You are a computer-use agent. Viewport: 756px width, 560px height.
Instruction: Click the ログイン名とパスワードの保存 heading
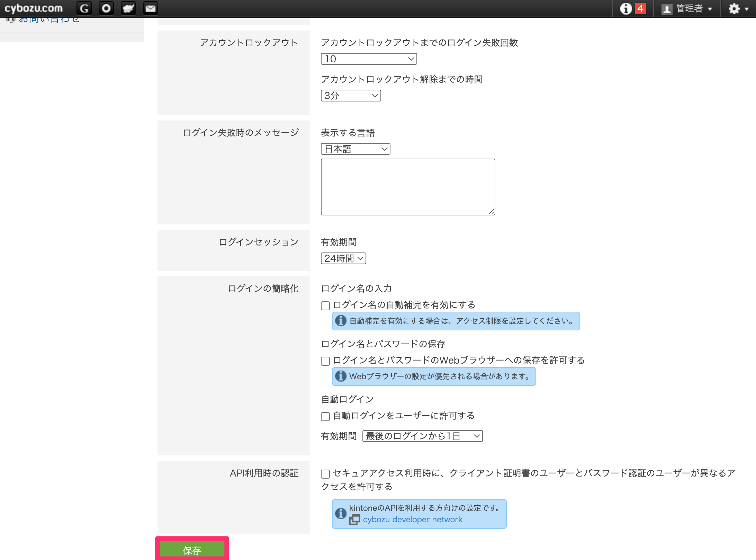[x=383, y=344]
